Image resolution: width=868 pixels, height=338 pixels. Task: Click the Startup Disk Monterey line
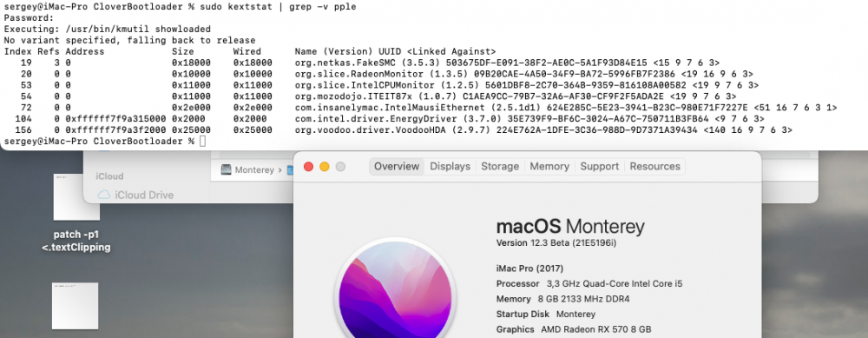(x=546, y=315)
